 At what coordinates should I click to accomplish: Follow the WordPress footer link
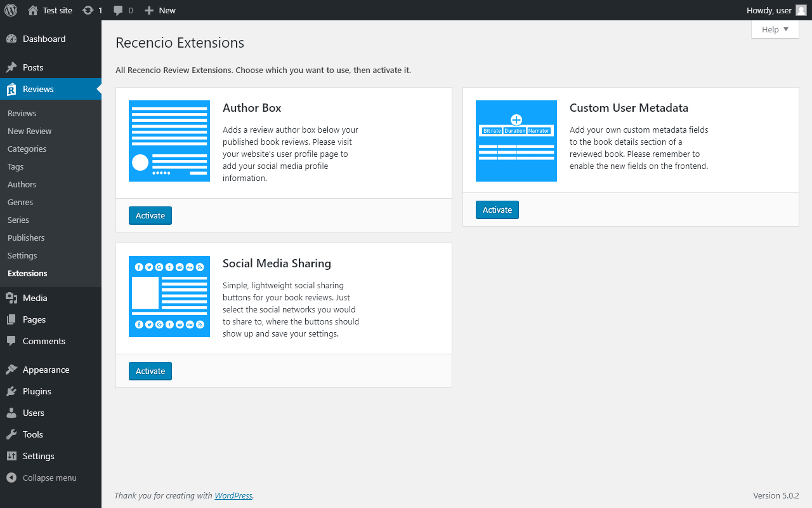point(233,496)
